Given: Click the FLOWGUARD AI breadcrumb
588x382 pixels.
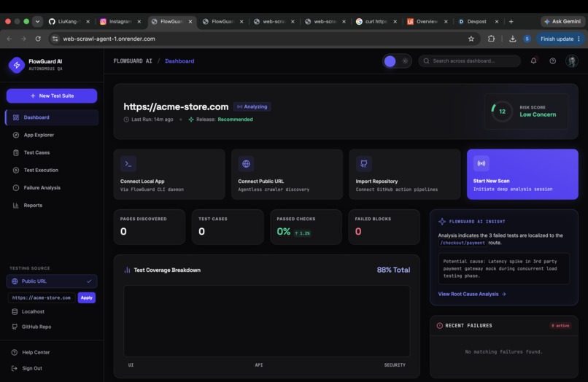Looking at the screenshot, I should 133,61.
